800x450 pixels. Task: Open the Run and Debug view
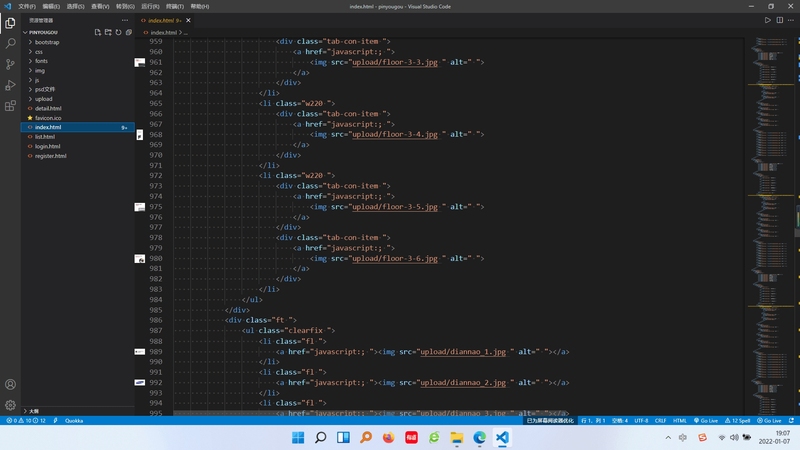(x=10, y=85)
